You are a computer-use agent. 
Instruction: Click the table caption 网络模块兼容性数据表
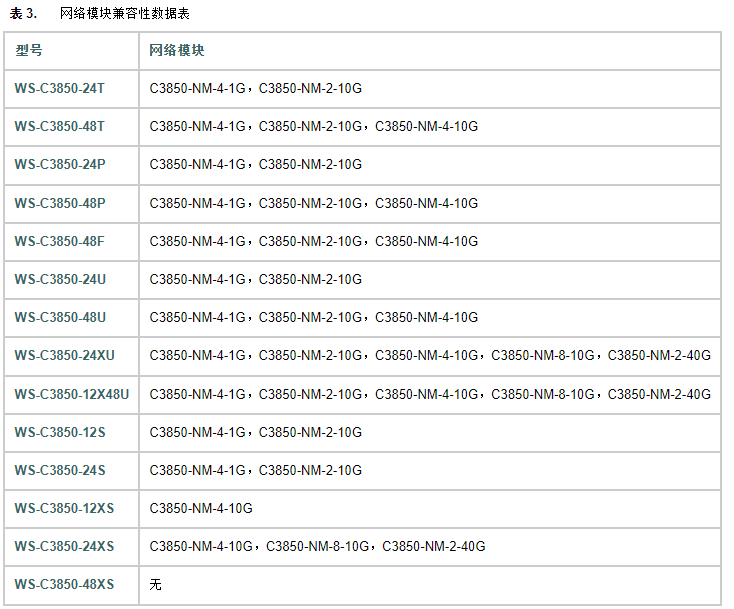125,14
